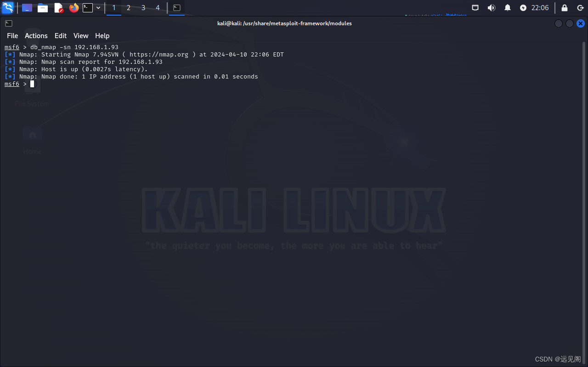The width and height of the screenshot is (588, 367).
Task: Click 'Nmap scan report for 192.168.1.93' line
Action: (84, 62)
